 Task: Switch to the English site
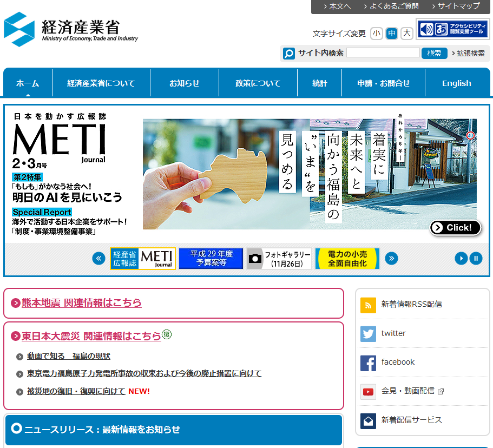click(457, 83)
